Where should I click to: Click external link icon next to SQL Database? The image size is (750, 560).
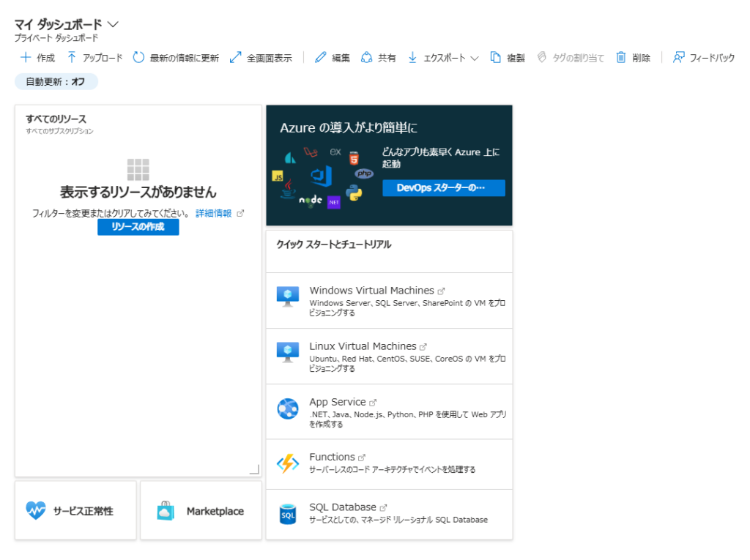tap(383, 507)
